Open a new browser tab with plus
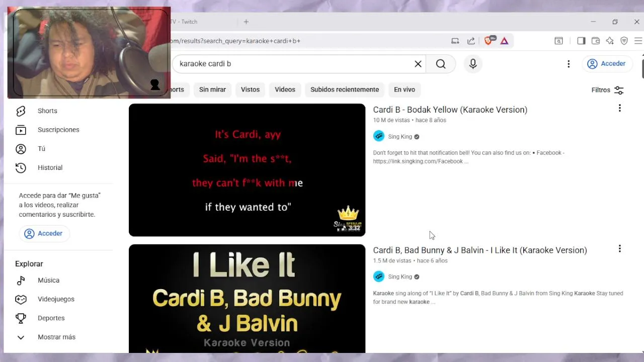The image size is (644, 362). (x=246, y=22)
